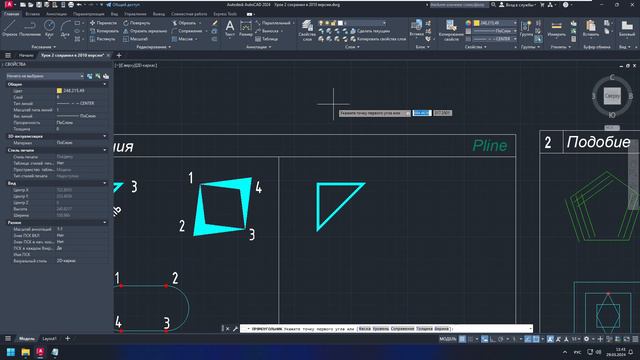Add a new drawing tab with plus

click(x=119, y=55)
